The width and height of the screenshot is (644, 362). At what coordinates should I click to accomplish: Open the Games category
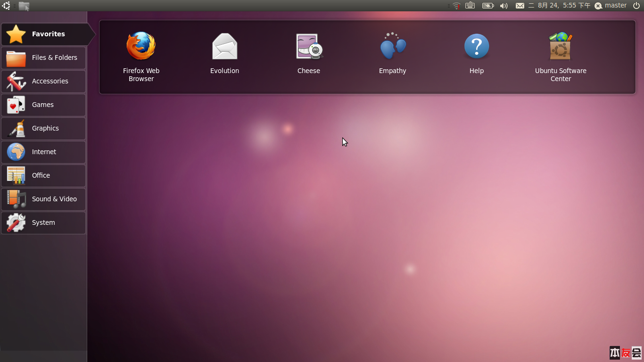click(43, 105)
